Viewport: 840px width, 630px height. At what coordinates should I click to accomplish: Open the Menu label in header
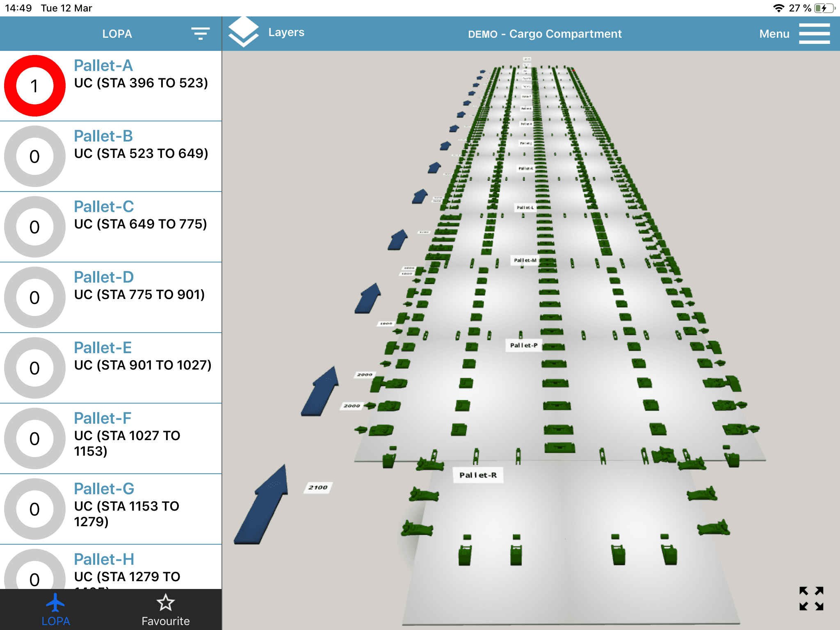(x=774, y=34)
